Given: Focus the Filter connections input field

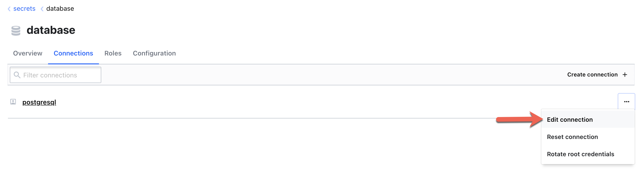Looking at the screenshot, I should 60,75.
